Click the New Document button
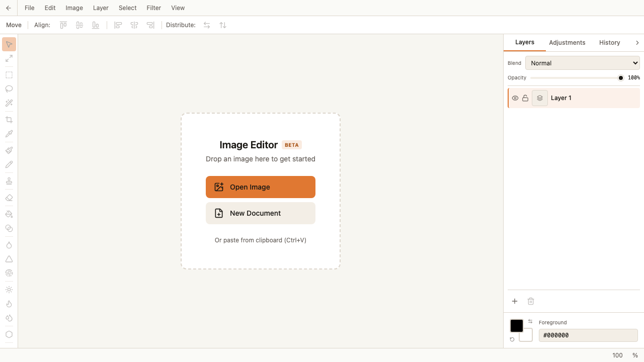The height and width of the screenshot is (362, 644). pyautogui.click(x=261, y=213)
